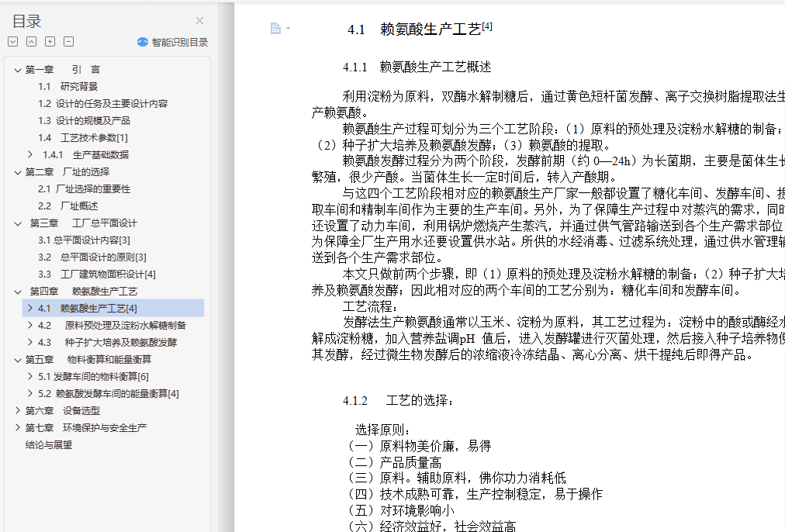The image size is (785, 532).
Task: Click the collapse-all up-arrow icon in 目录 toolbar
Action: (32, 42)
